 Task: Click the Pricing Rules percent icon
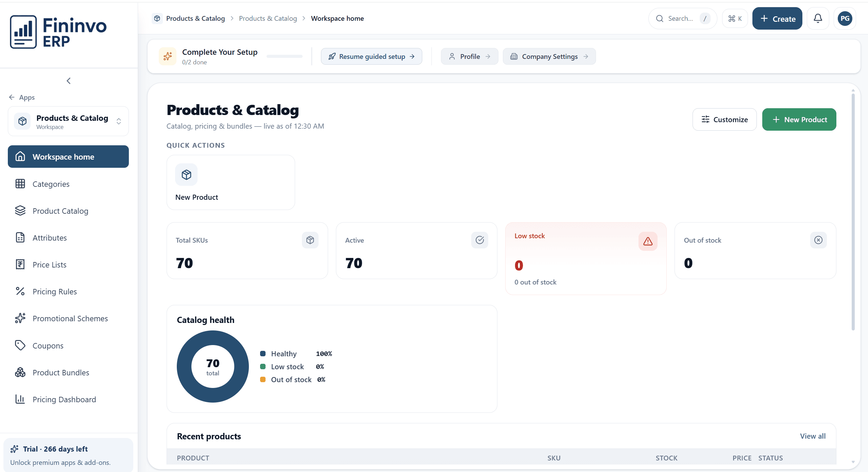[20, 291]
